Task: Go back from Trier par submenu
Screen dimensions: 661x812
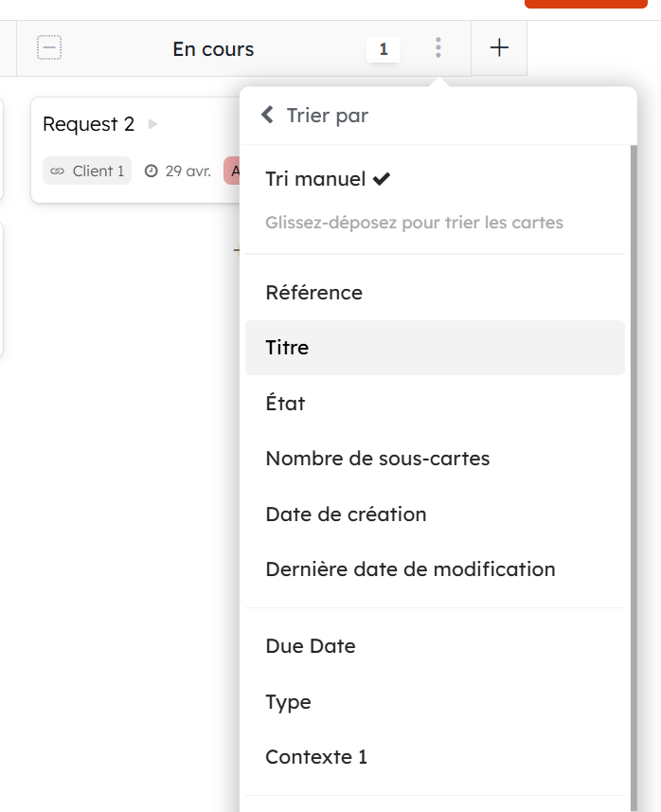Action: pyautogui.click(x=268, y=116)
